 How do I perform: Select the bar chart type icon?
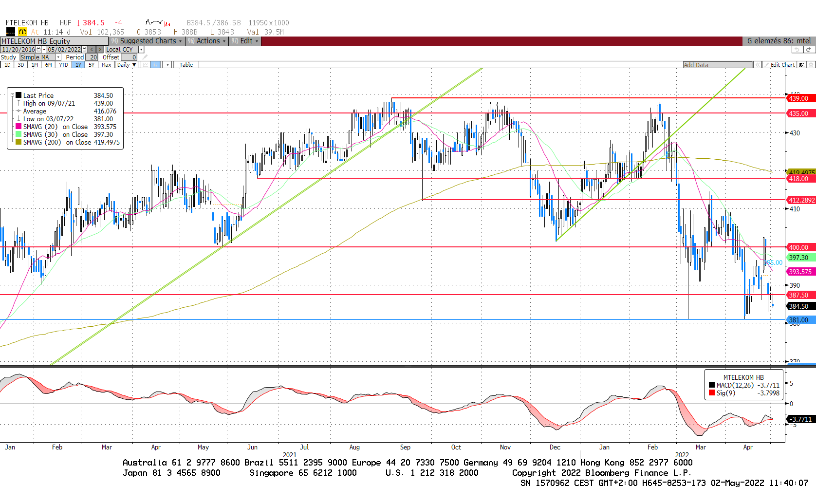[155, 65]
